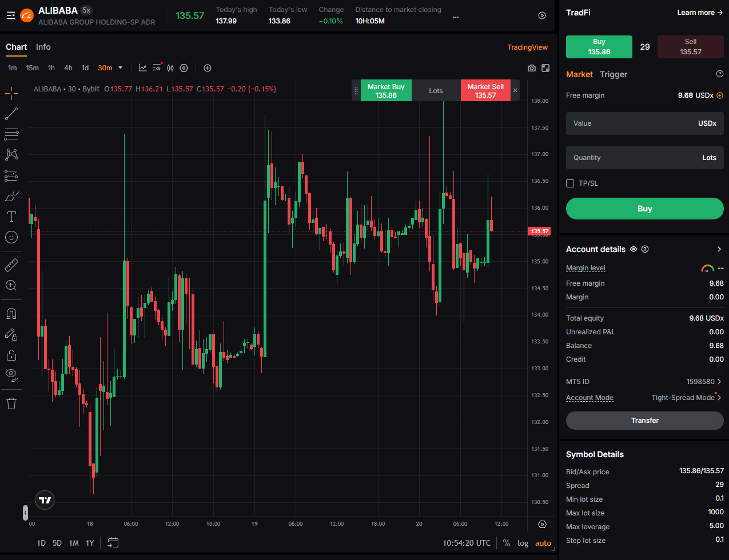Set timeframe to 15m
The width and height of the screenshot is (729, 560).
[x=33, y=68]
